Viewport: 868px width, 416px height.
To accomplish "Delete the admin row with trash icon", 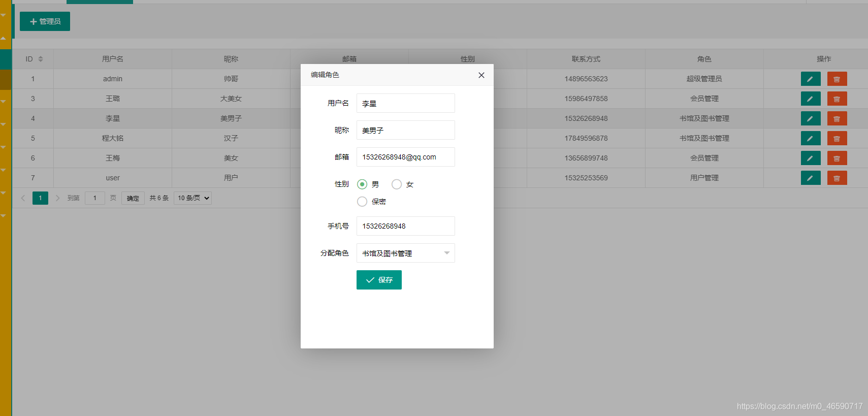I will click(x=837, y=79).
